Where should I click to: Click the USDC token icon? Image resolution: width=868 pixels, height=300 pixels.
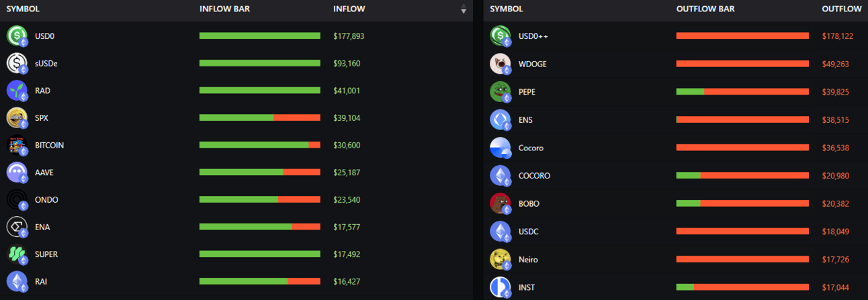(x=501, y=232)
